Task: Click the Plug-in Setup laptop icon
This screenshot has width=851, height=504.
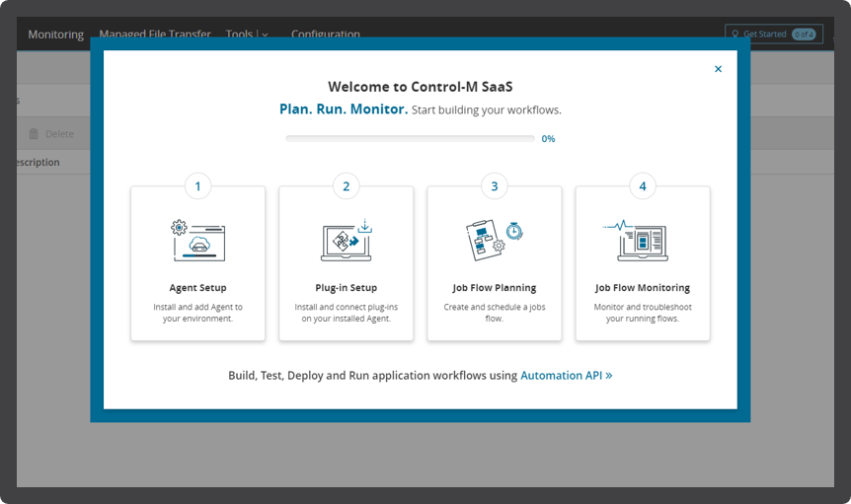Action: pos(347,240)
